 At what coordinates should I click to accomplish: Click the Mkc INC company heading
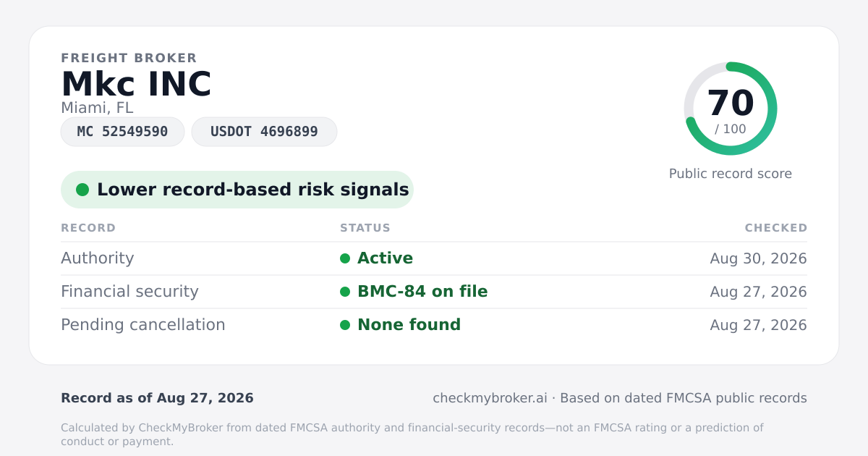point(136,84)
